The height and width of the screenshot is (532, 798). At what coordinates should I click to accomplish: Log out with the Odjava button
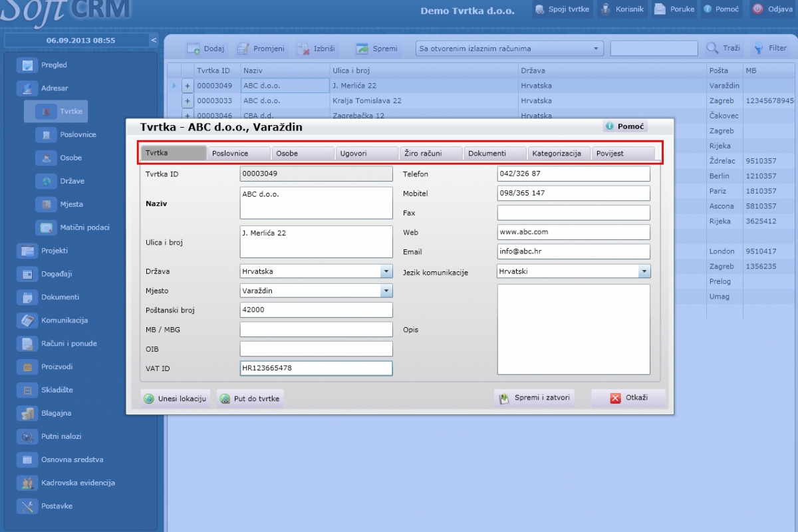[773, 9]
